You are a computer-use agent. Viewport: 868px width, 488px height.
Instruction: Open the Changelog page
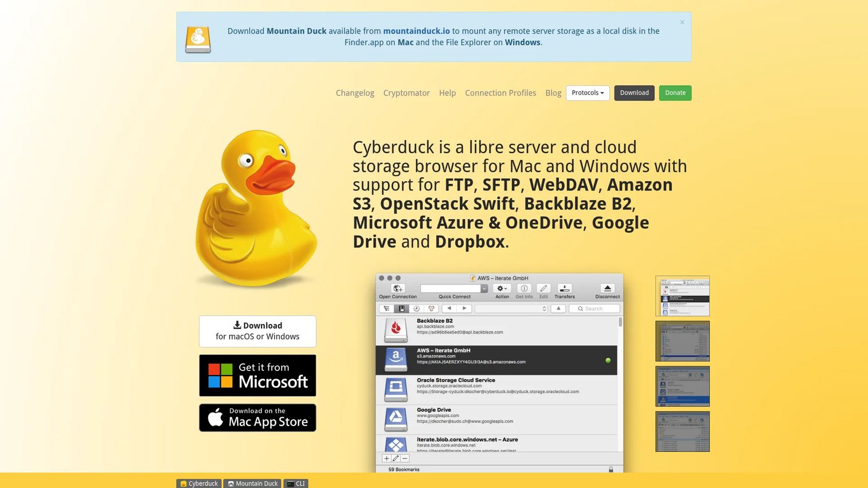point(355,93)
